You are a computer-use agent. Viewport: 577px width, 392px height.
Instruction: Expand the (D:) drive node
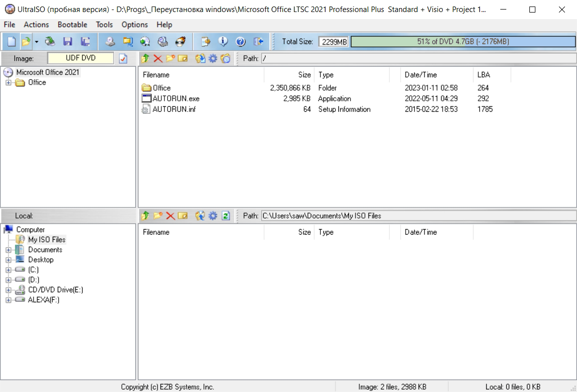pyautogui.click(x=8, y=280)
